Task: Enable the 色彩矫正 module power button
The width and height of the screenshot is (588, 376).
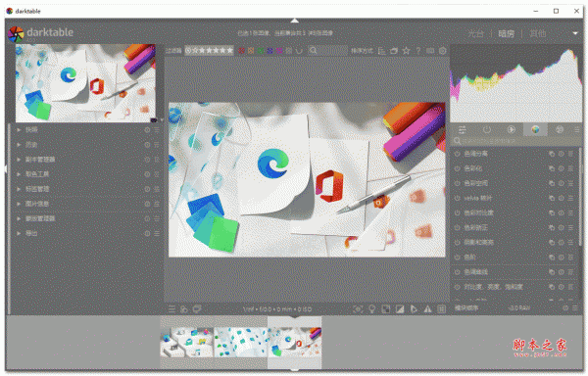Action: [x=457, y=228]
